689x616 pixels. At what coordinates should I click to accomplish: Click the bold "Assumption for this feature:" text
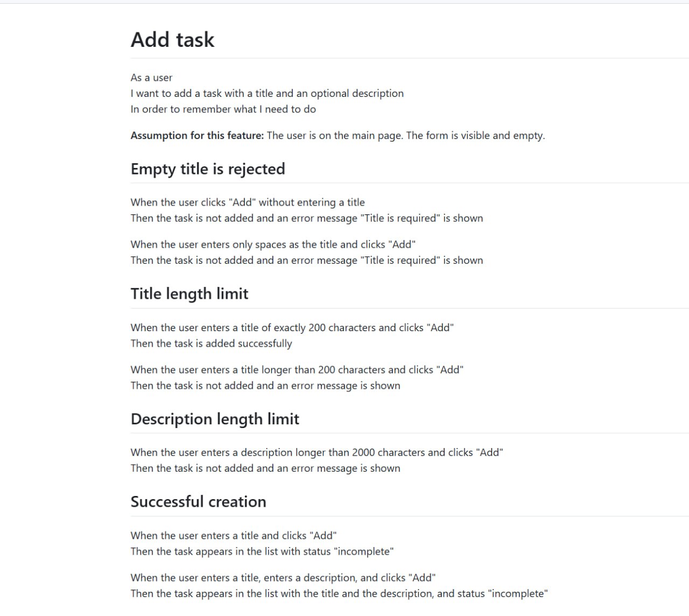point(197,136)
